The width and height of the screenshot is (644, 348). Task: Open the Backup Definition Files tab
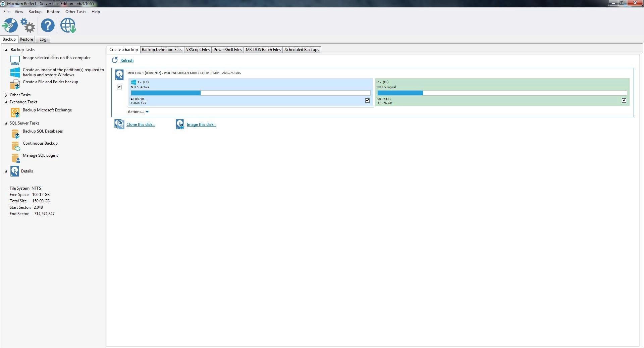click(162, 50)
